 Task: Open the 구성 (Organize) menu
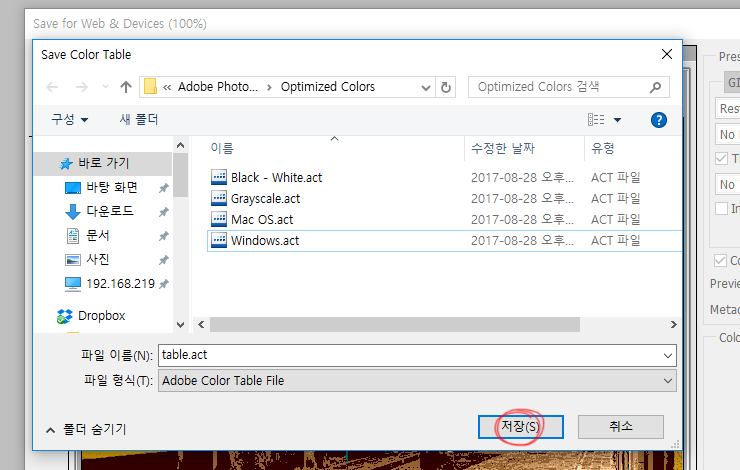(x=70, y=119)
